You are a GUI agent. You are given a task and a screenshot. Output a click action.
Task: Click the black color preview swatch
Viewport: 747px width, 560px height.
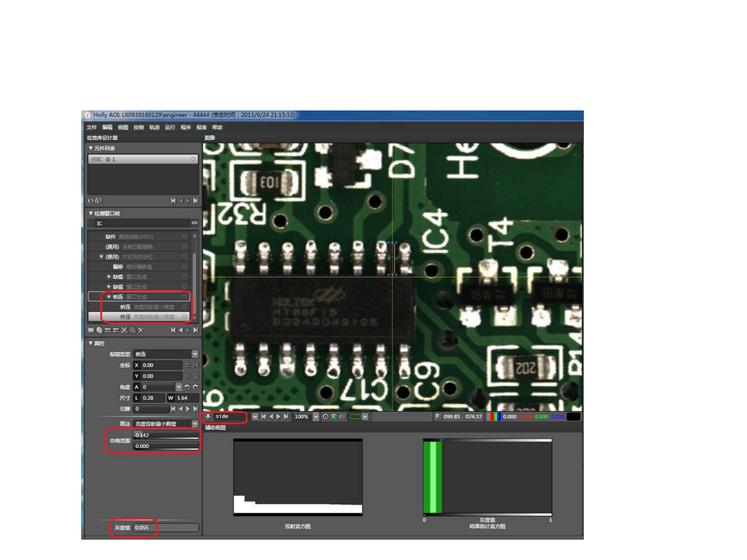tap(573, 417)
